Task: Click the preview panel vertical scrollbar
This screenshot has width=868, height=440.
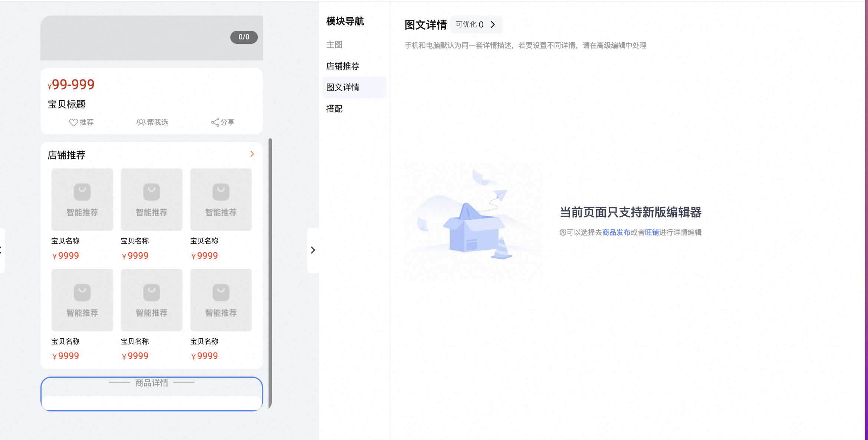Action: coord(270,273)
